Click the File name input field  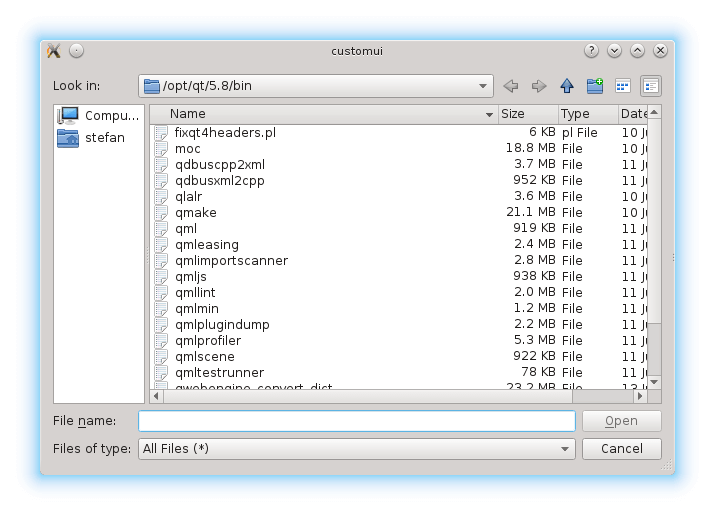[357, 421]
